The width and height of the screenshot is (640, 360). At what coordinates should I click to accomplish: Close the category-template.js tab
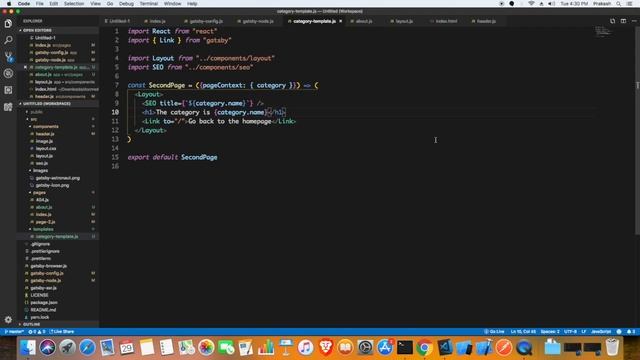tap(340, 21)
